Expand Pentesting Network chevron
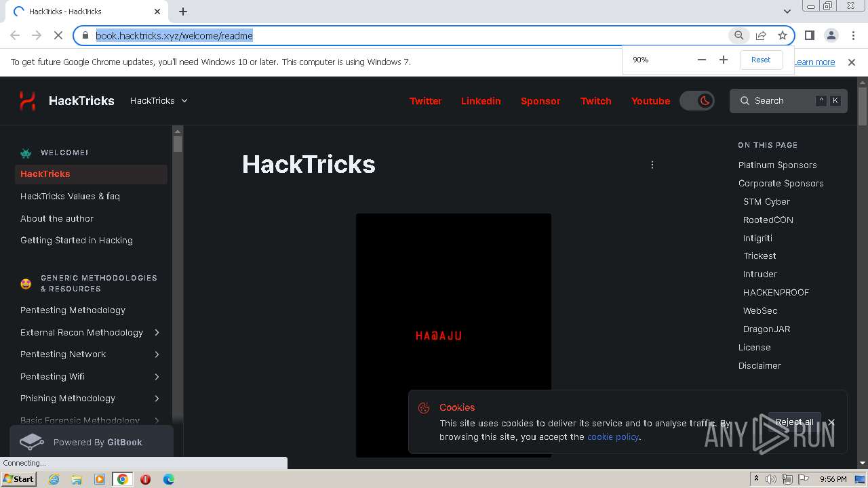This screenshot has width=868, height=488. pos(157,354)
